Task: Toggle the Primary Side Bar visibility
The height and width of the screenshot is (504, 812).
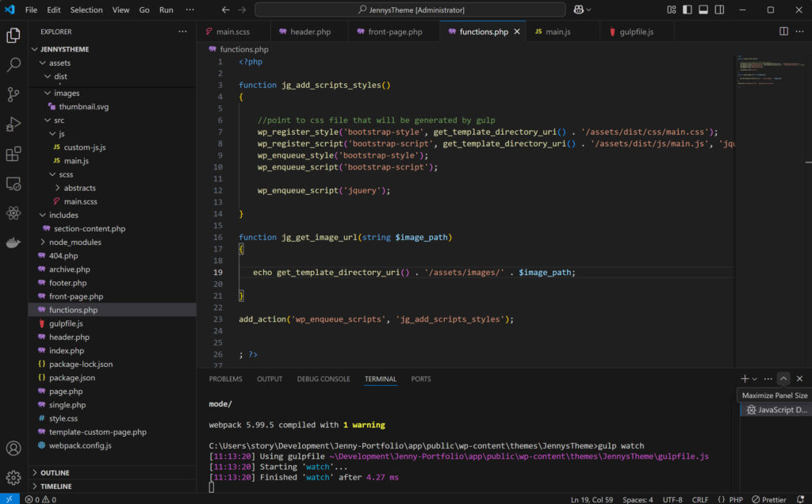Action: [x=688, y=10]
